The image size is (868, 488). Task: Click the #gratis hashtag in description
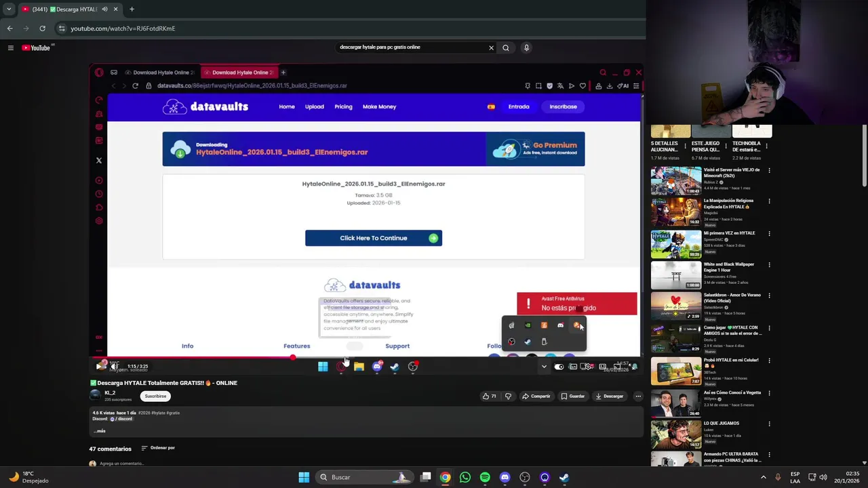pyautogui.click(x=173, y=413)
